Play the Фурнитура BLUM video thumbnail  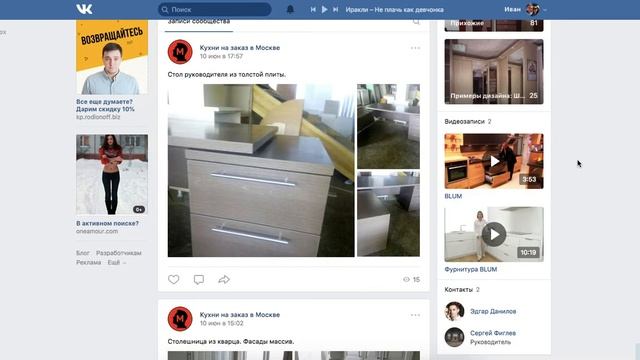(x=494, y=234)
